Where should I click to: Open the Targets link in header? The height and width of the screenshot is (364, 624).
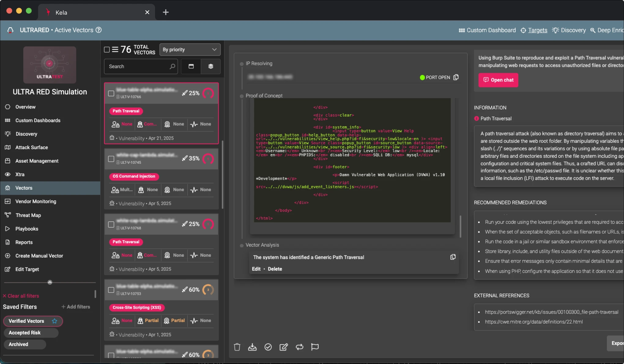[x=537, y=30]
